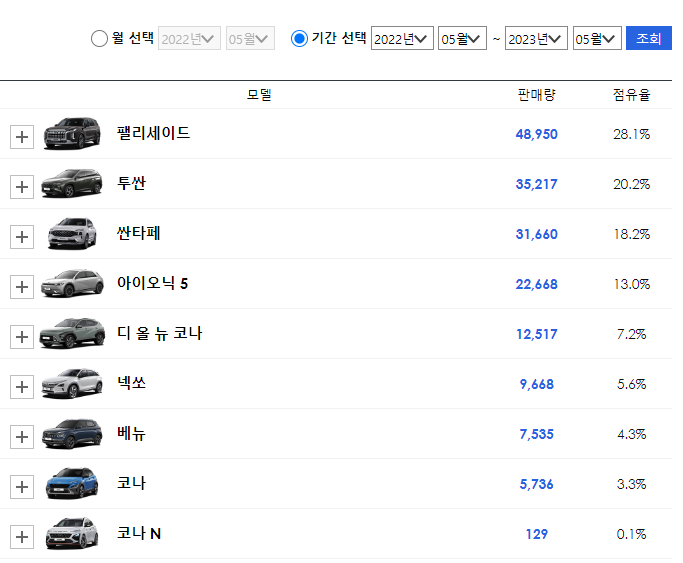
Task: Open the disabled 05월 dropdown for 월 선택
Action: (x=250, y=38)
